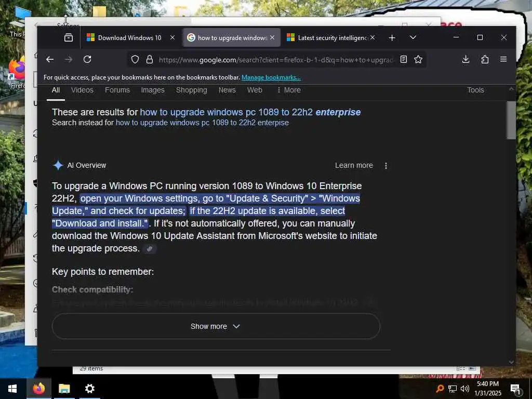Open the tracking protection shield icon
This screenshot has height=399, width=532.
[135, 59]
